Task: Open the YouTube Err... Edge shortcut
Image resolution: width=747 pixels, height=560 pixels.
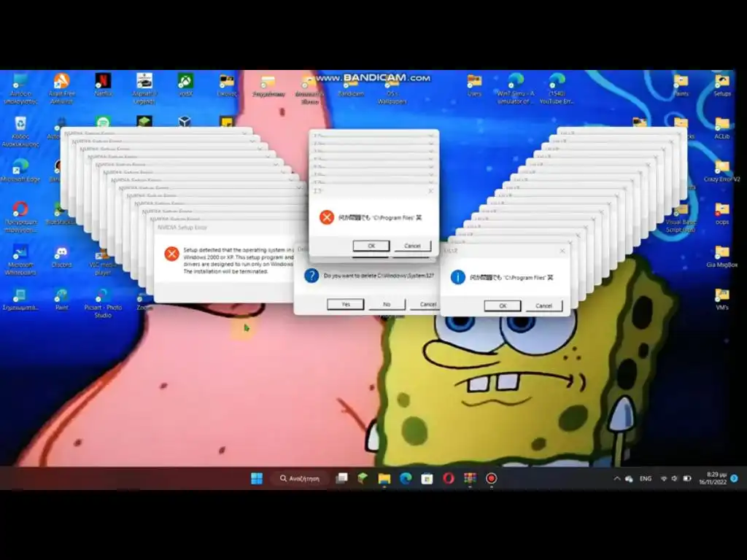Action: pos(557,88)
